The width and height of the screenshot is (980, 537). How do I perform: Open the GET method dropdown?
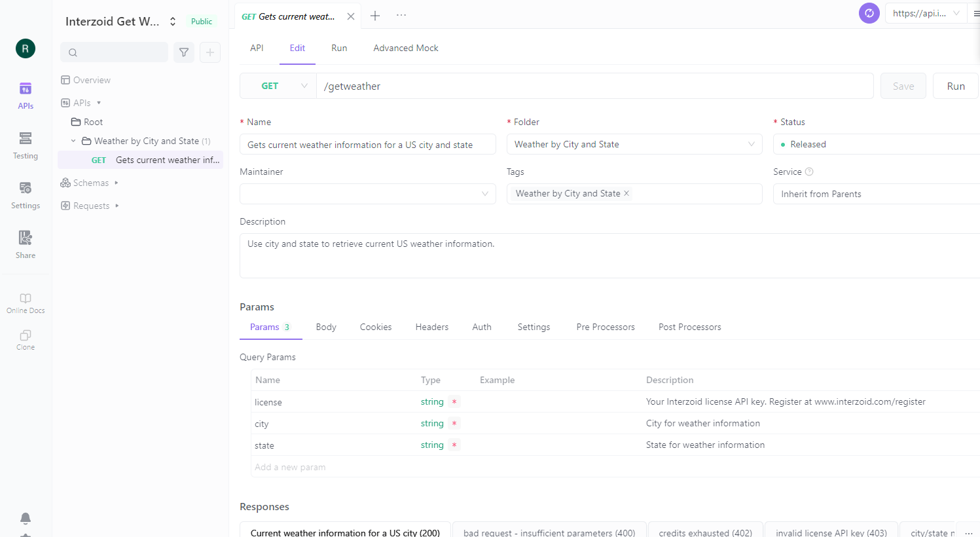pos(278,86)
